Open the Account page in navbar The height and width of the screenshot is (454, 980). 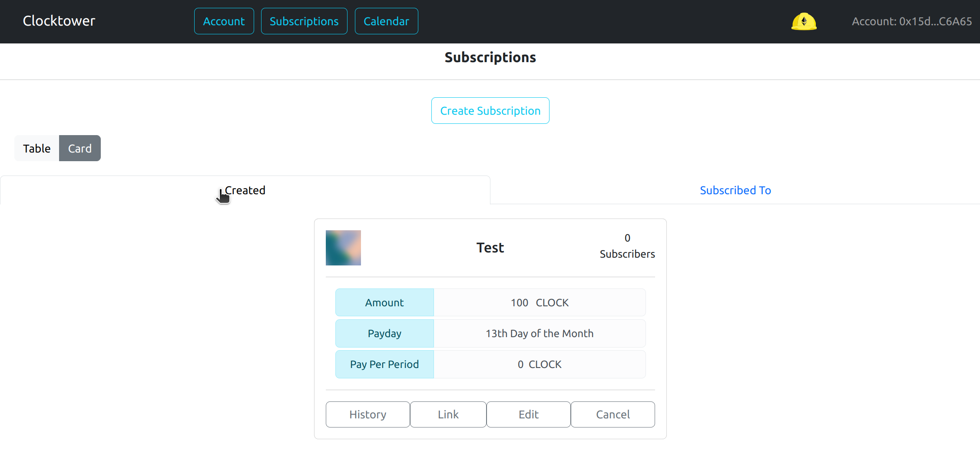click(224, 21)
